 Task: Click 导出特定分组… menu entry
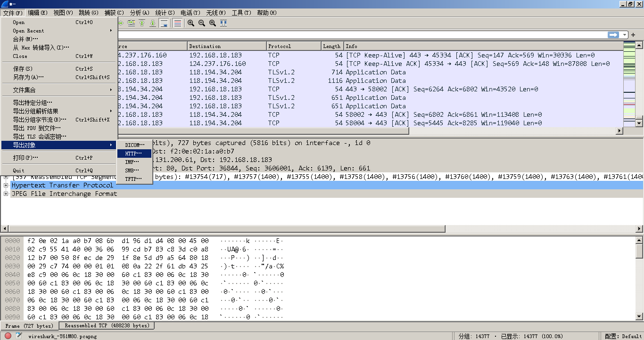[x=59, y=103]
